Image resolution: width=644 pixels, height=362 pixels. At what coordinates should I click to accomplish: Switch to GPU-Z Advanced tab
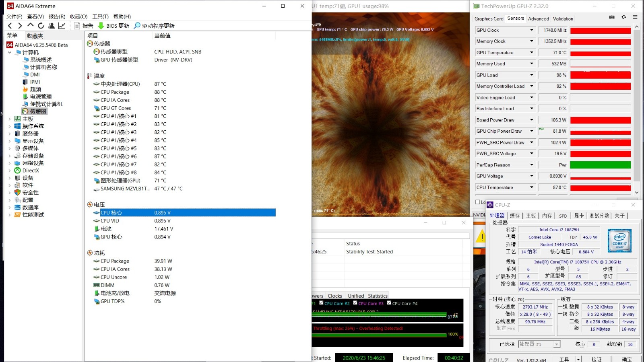click(x=539, y=19)
